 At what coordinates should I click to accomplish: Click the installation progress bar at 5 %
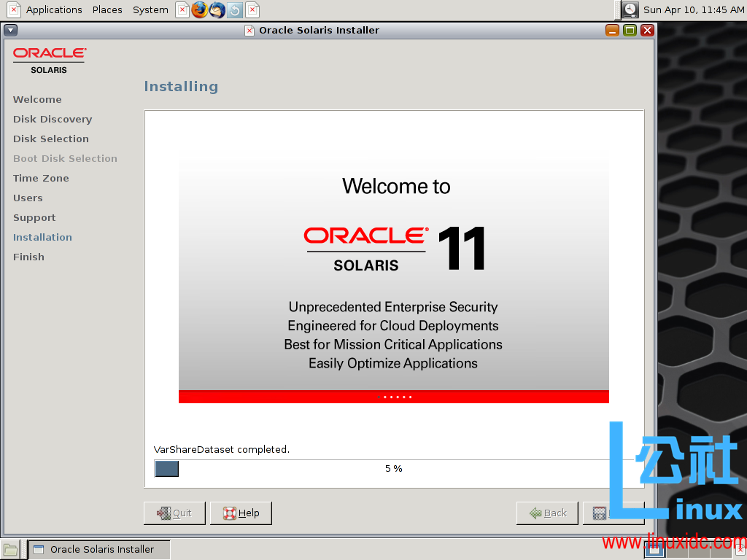(x=393, y=469)
